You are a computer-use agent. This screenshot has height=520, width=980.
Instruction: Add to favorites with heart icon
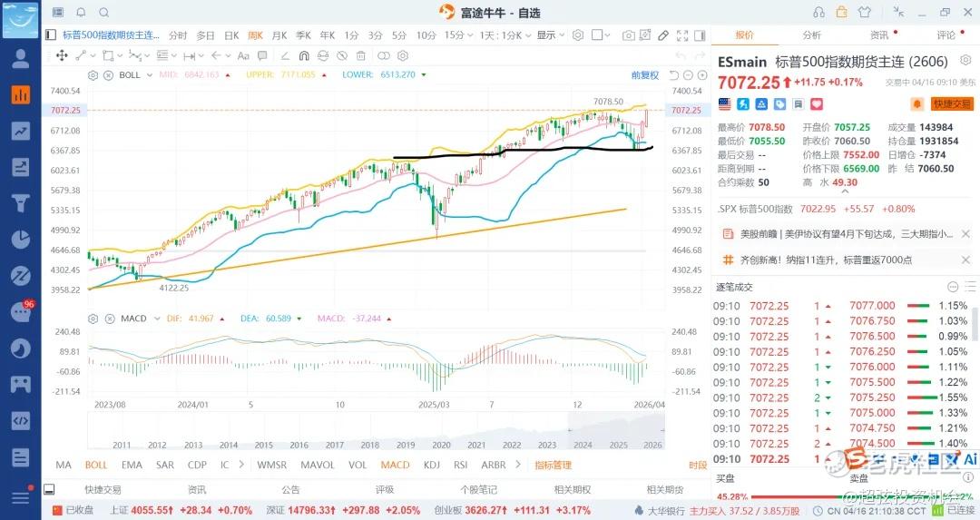(817, 103)
